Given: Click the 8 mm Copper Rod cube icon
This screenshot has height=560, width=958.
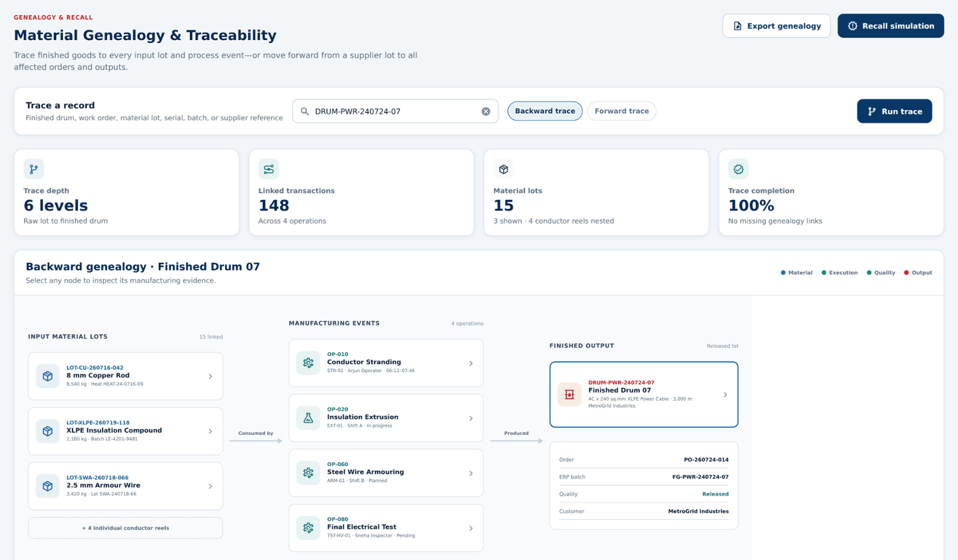Looking at the screenshot, I should point(47,376).
